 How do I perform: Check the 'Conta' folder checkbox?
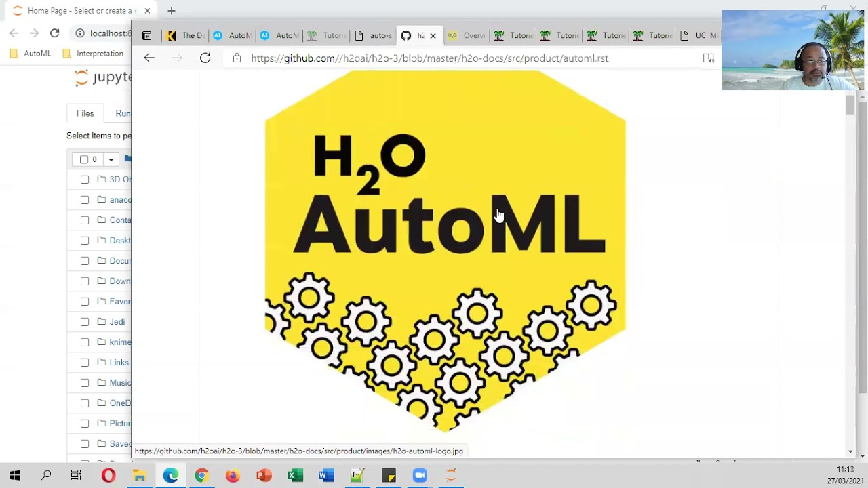coord(85,220)
